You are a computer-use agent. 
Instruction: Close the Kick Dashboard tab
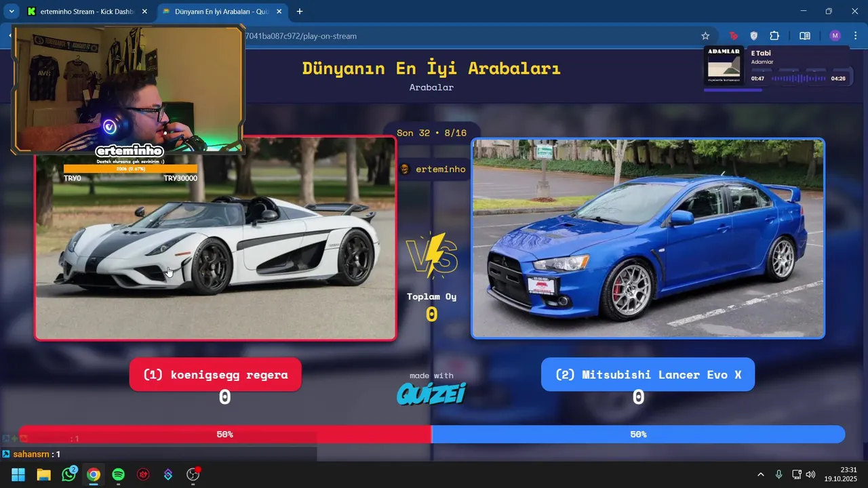pyautogui.click(x=144, y=12)
